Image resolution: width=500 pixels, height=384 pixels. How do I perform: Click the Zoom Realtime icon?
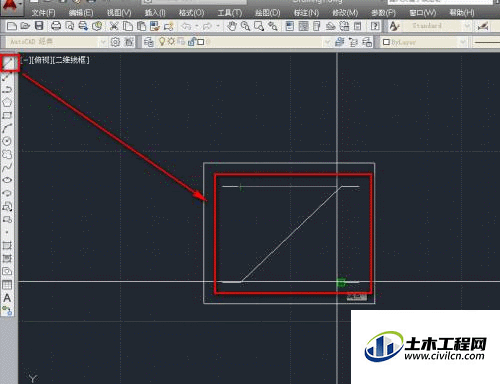[x=245, y=26]
